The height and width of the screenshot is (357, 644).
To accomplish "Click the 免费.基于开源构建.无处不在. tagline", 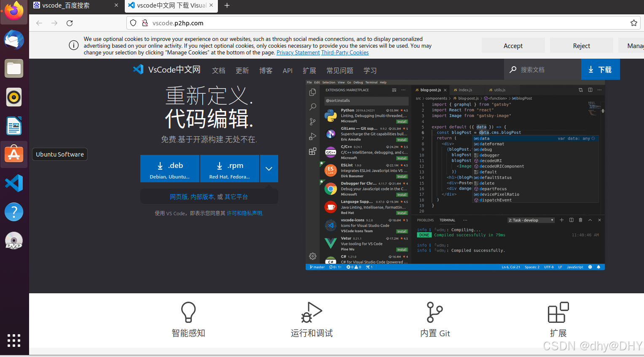I will coord(209,139).
